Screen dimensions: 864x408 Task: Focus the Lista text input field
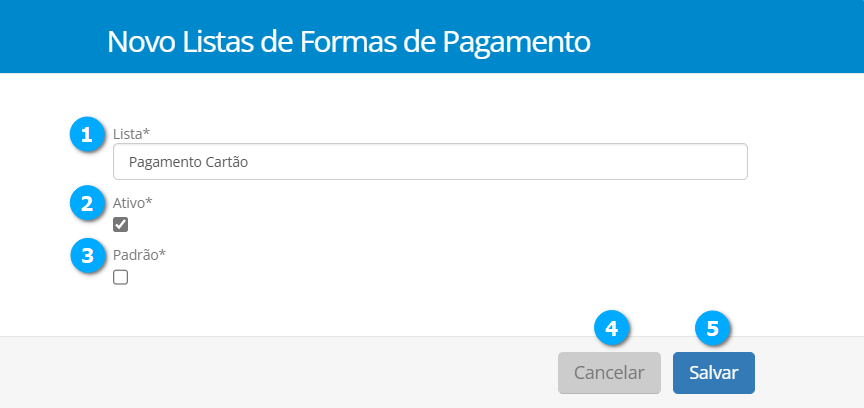430,162
